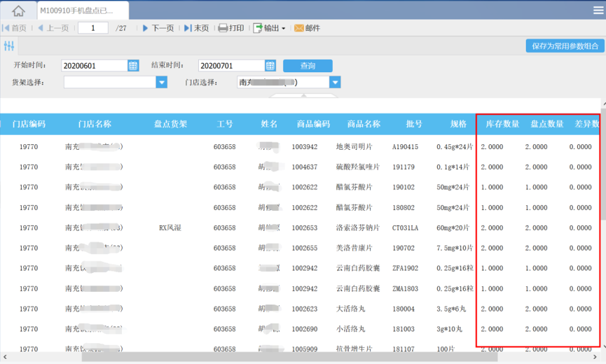This screenshot has width=606, height=364.
Task: Open calendar picker for start time (开始时间)
Action: pyautogui.click(x=133, y=66)
